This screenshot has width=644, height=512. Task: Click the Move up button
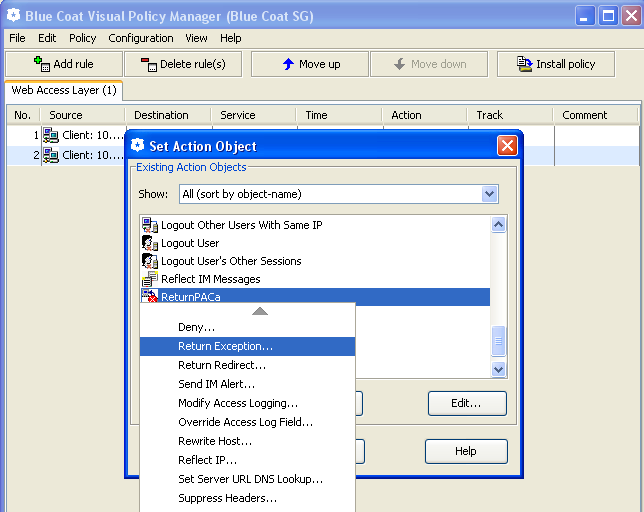310,64
